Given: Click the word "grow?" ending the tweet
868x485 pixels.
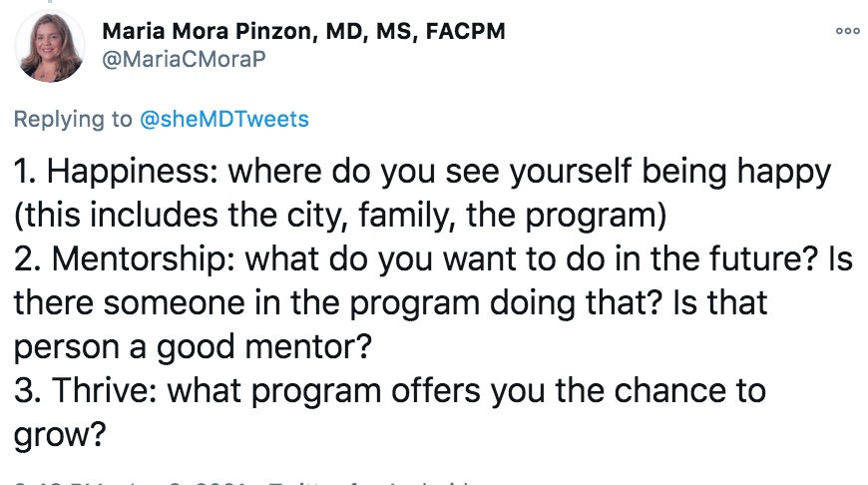Looking at the screenshot, I should [60, 432].
